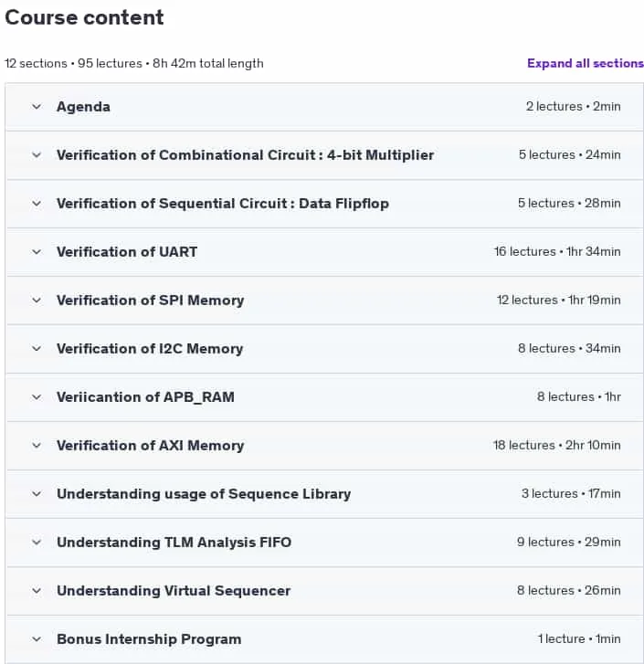Screen dimensions: 644x664
Task: Expand Data Flipflop section chevron
Action: (37, 204)
